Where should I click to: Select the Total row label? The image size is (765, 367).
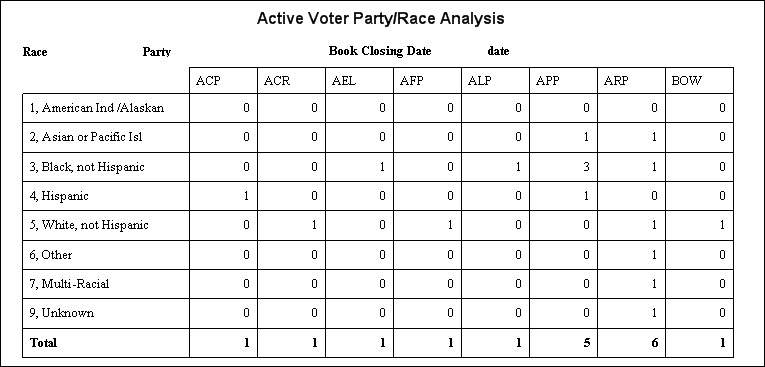click(x=43, y=343)
